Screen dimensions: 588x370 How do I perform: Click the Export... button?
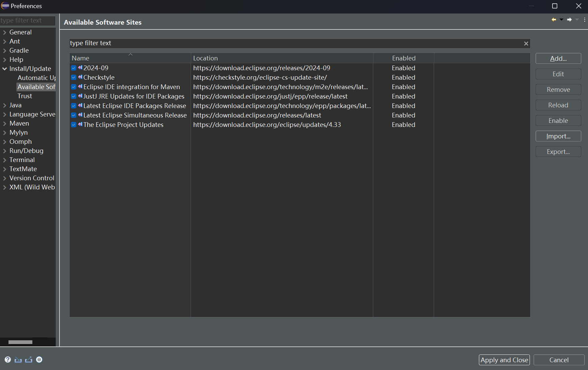(x=558, y=152)
